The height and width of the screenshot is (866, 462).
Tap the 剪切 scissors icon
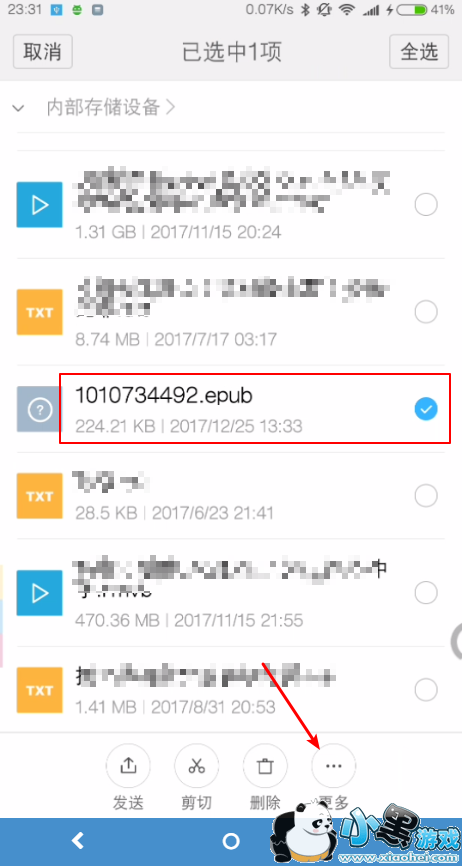coord(197,765)
